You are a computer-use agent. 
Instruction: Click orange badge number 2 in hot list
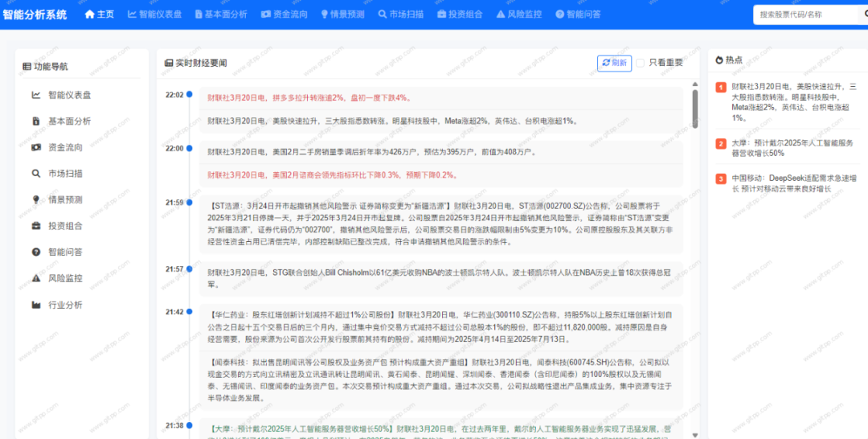point(721,144)
